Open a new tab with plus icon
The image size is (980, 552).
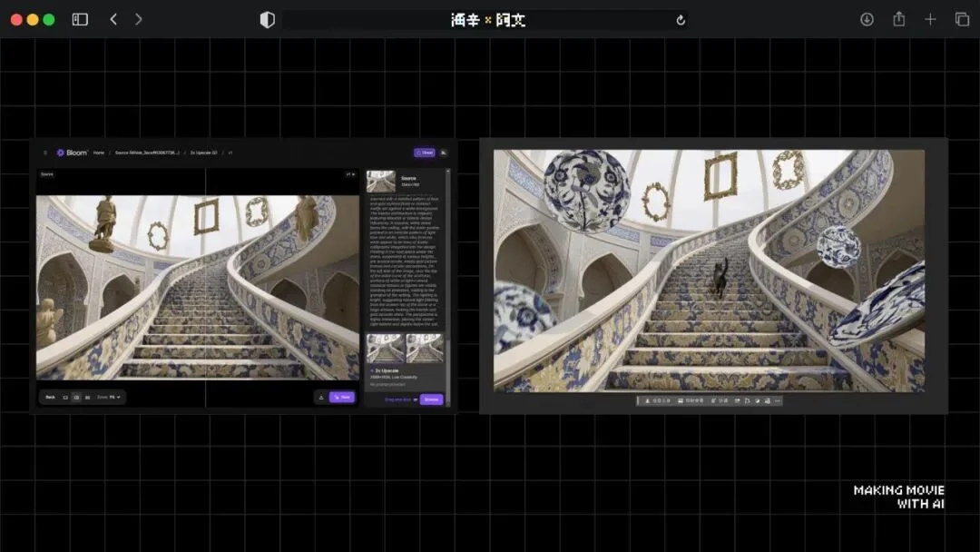pyautogui.click(x=930, y=19)
